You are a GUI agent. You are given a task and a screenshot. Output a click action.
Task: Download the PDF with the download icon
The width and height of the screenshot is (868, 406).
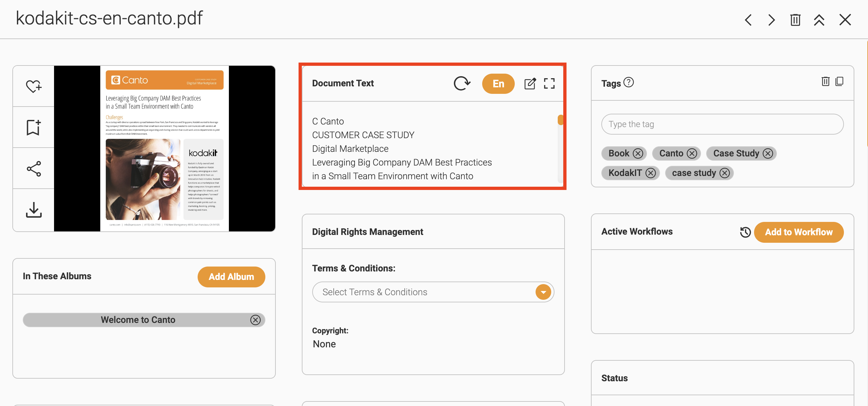pyautogui.click(x=34, y=210)
